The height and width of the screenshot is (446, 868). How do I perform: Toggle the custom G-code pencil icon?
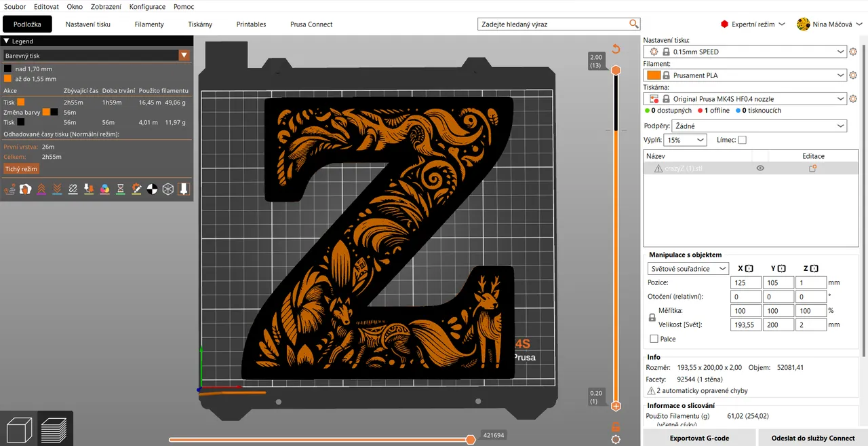point(137,189)
